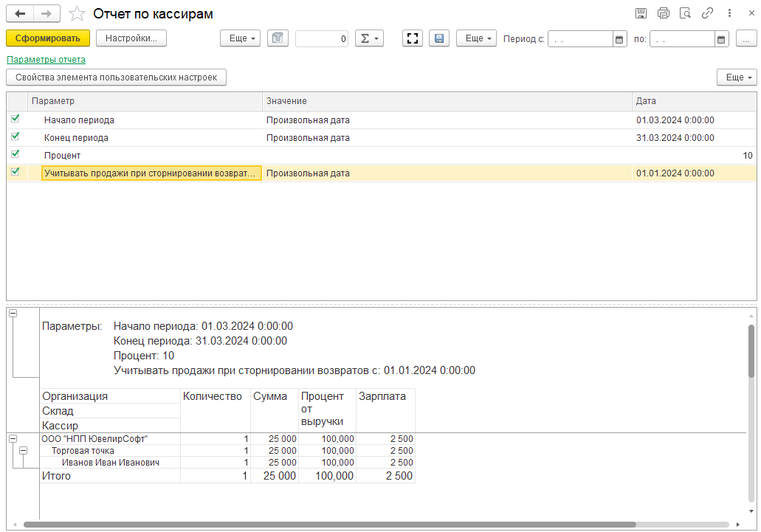Expand the report to full screen
Image resolution: width=761 pixels, height=532 pixels.
[x=413, y=38]
